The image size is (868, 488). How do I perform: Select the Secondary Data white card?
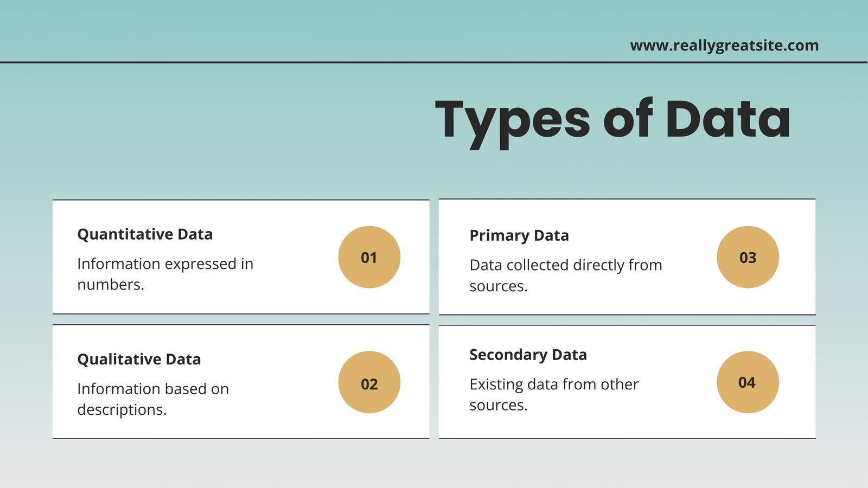[x=627, y=382]
